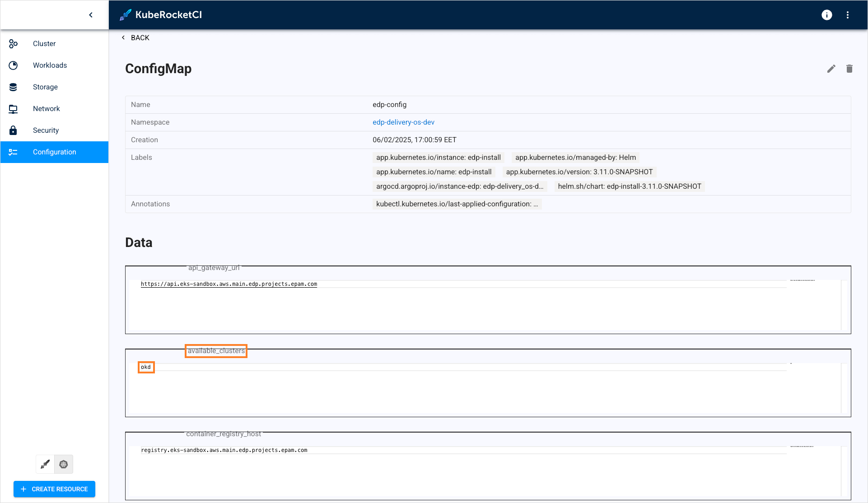
Task: Open the edit pencil icon for ConfigMap
Action: (x=831, y=69)
